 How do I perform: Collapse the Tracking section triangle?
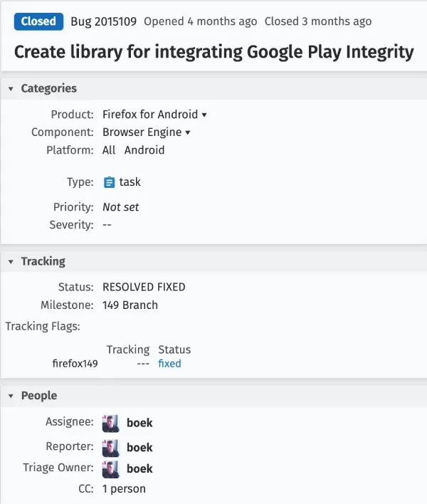(11, 262)
